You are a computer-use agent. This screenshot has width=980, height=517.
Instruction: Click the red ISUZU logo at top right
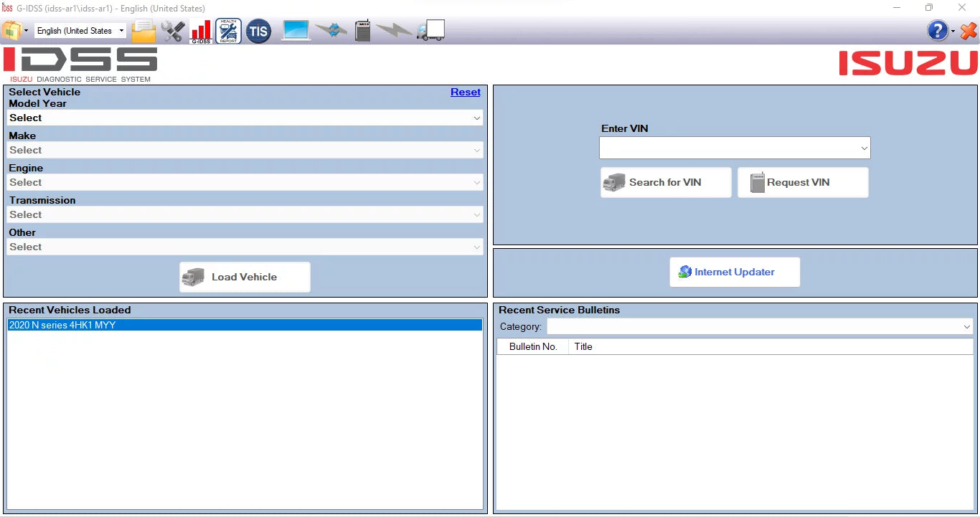(x=908, y=63)
